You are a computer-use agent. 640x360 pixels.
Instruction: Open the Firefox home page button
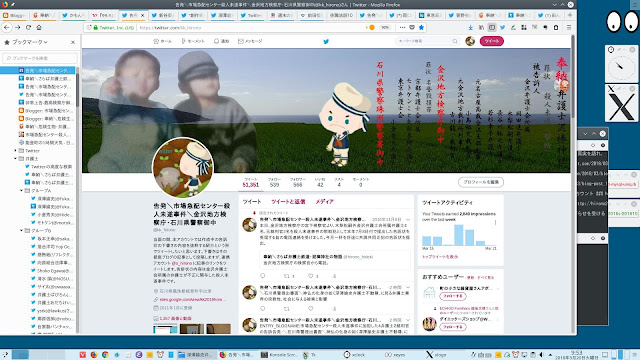click(x=39, y=27)
